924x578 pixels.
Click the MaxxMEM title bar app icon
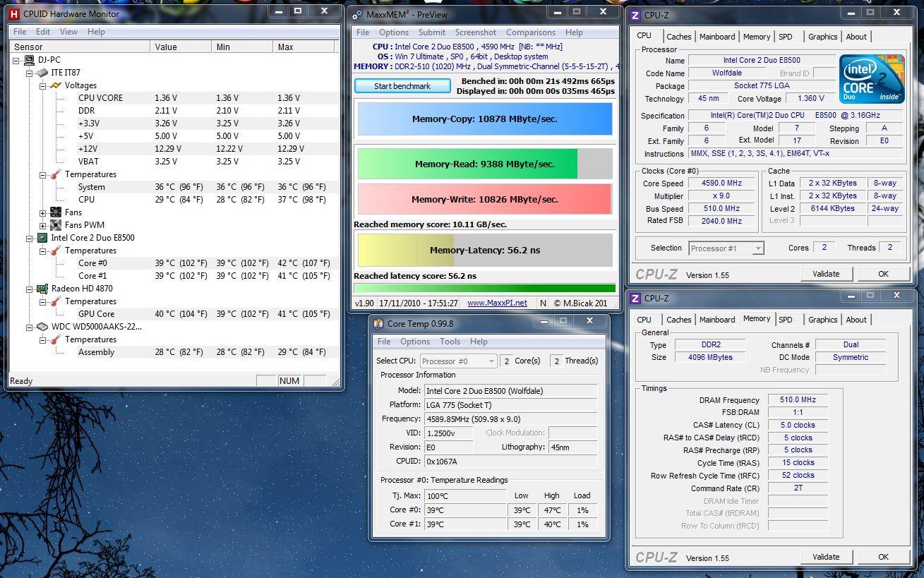(359, 14)
